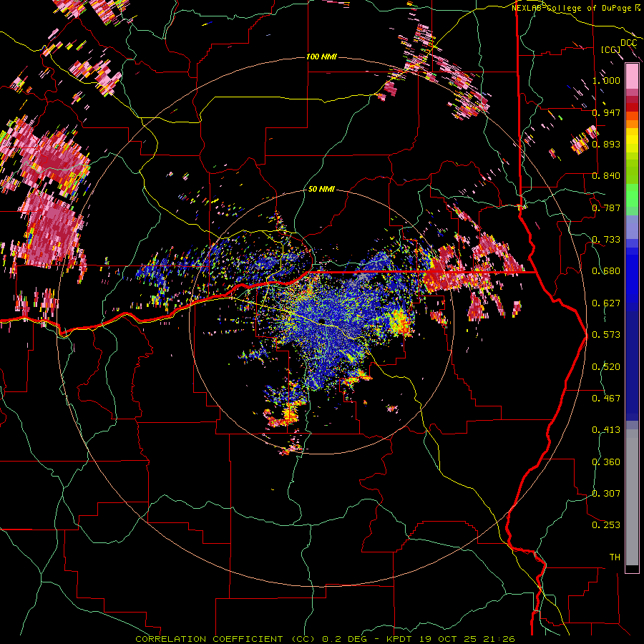This screenshot has height=644, width=644.
Task: Select the 0.893 legend value
Action: tap(606, 144)
